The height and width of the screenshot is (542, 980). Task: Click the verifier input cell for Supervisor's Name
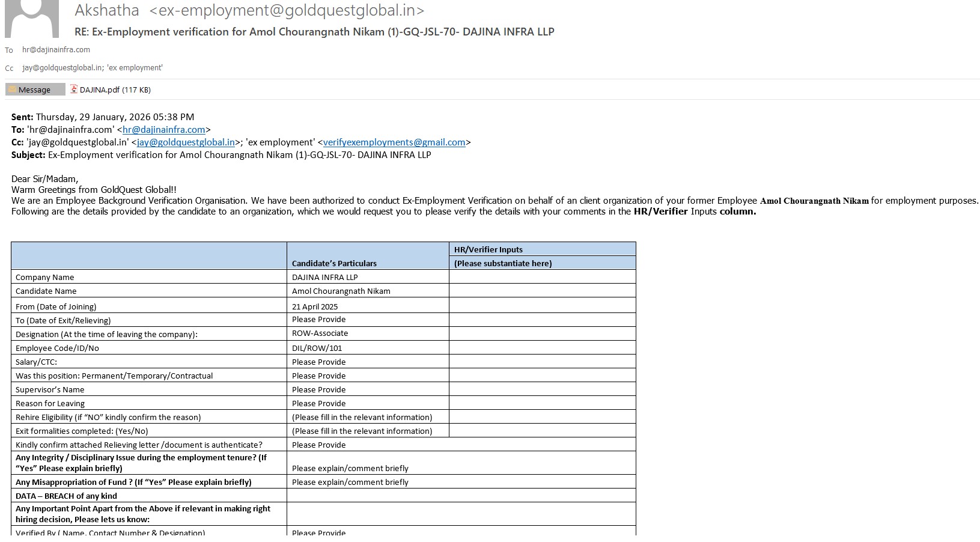click(x=542, y=389)
